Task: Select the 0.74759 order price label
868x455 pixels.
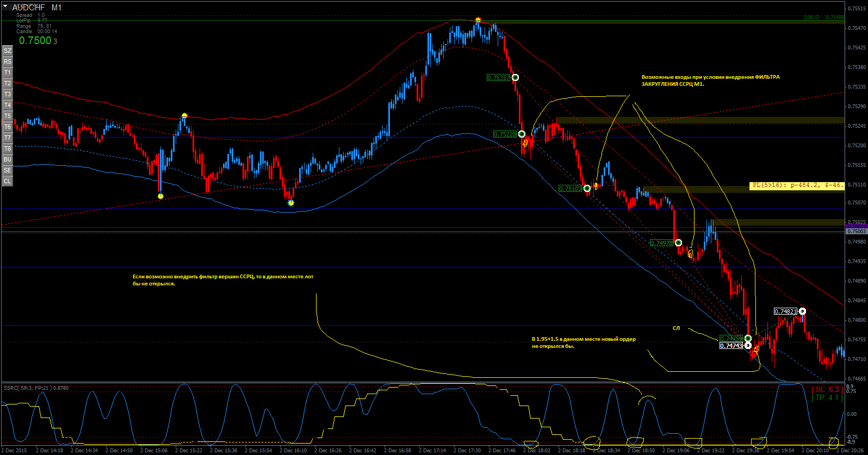Action: 731,339
